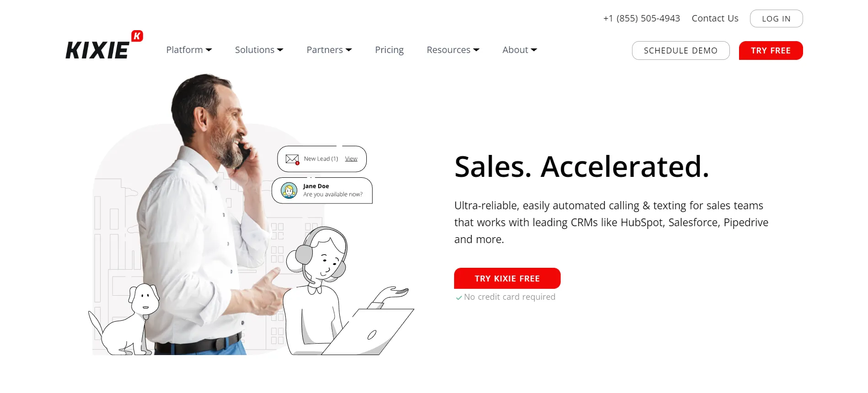Click the Log In button

776,19
